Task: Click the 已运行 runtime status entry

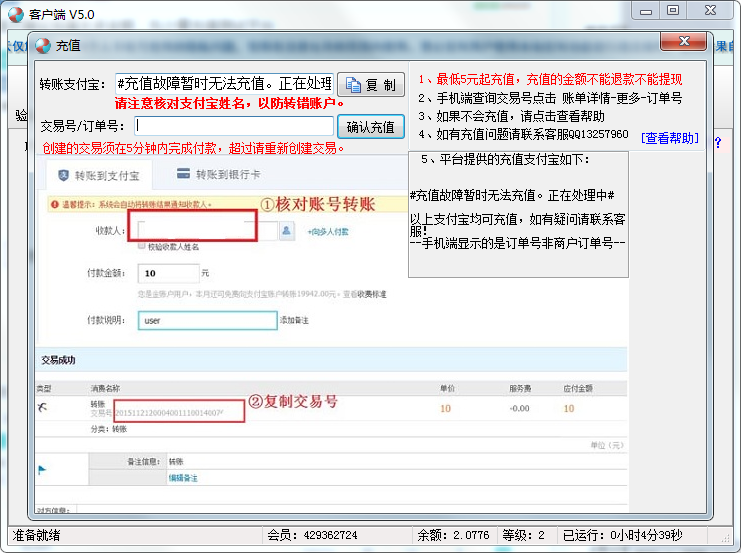Action: tap(622, 535)
